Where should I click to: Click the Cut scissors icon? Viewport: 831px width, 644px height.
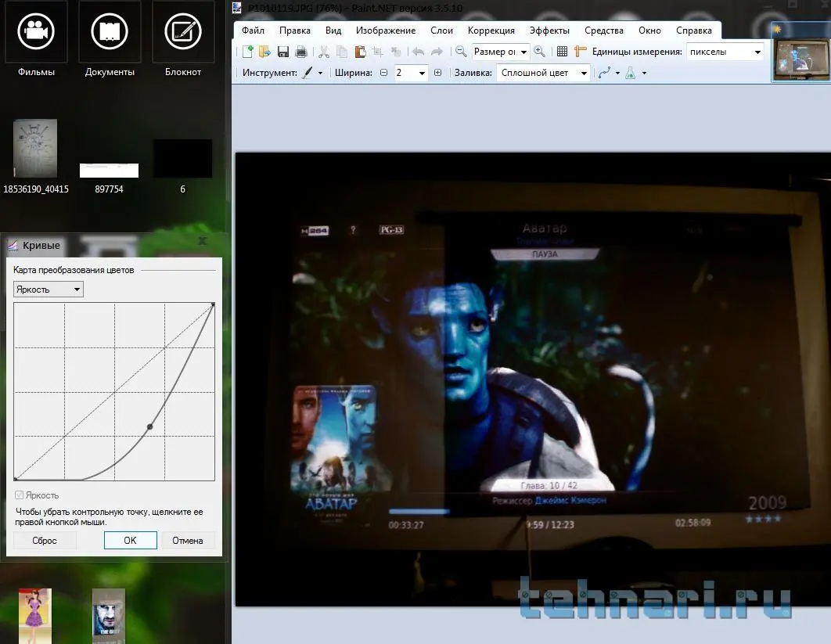tap(324, 52)
